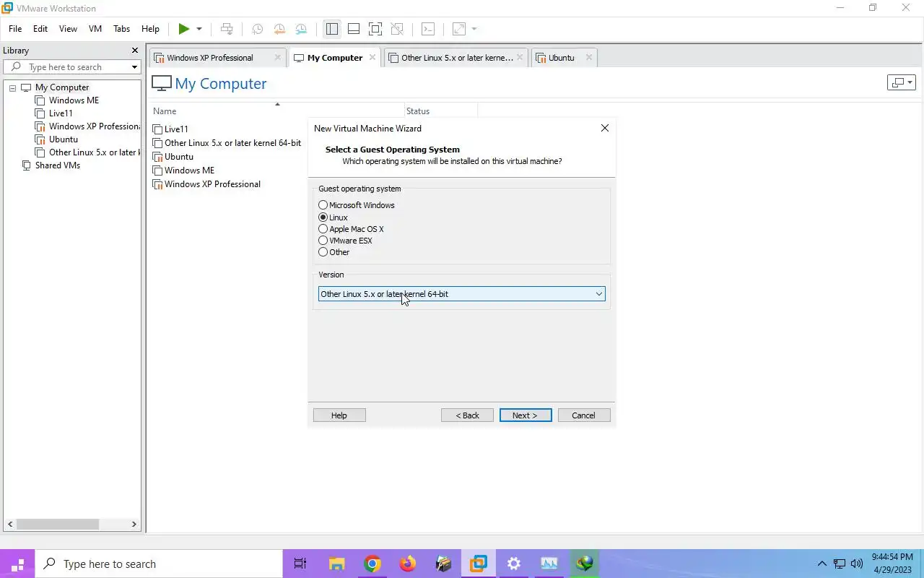Open the Tabs menu
The image size is (924, 578).
tap(122, 29)
